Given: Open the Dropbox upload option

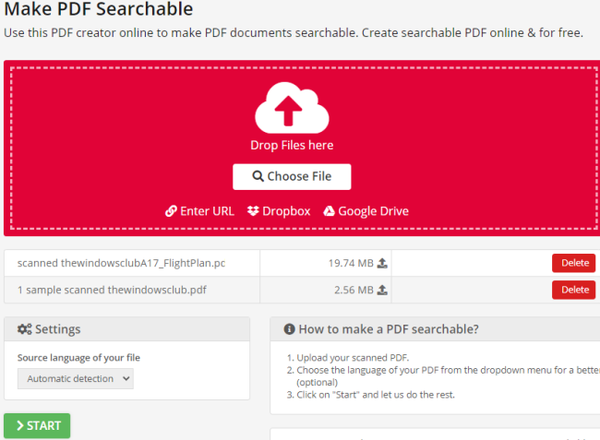Looking at the screenshot, I should (x=279, y=211).
